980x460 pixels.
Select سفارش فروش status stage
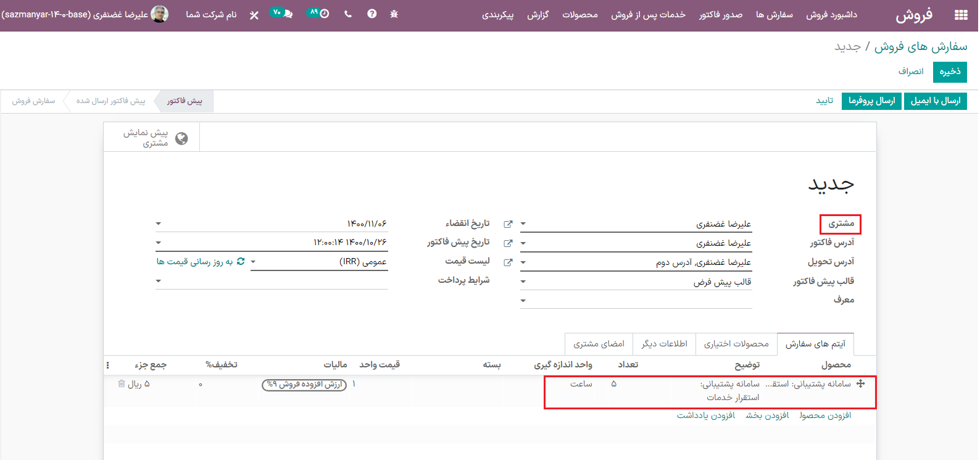click(33, 101)
